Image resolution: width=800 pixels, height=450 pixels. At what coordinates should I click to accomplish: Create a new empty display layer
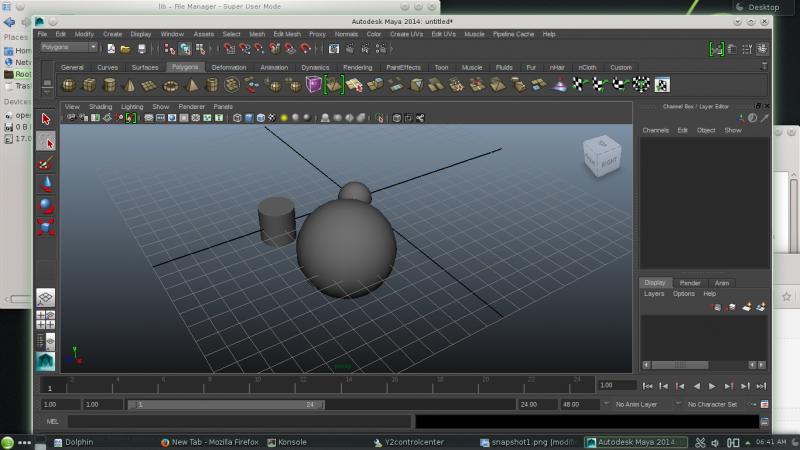point(746,307)
